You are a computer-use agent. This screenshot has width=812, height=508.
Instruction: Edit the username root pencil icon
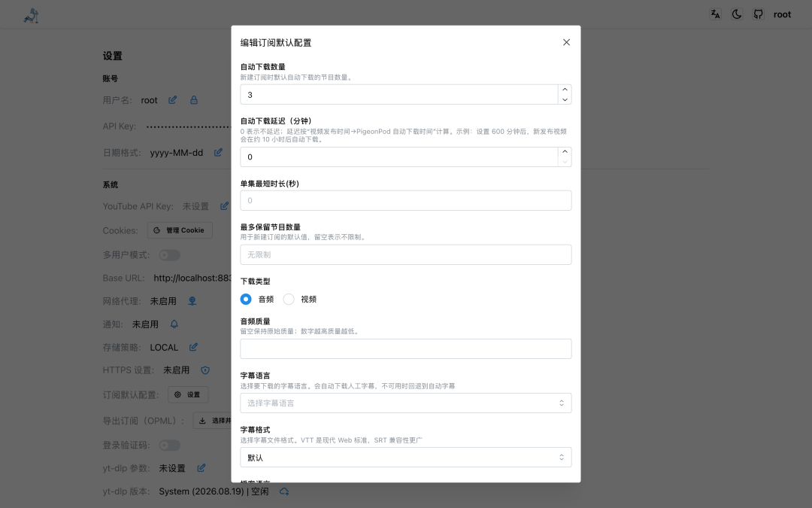tap(172, 100)
